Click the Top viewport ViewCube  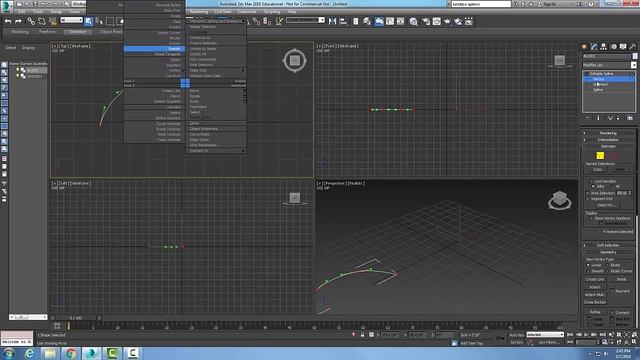295,61
